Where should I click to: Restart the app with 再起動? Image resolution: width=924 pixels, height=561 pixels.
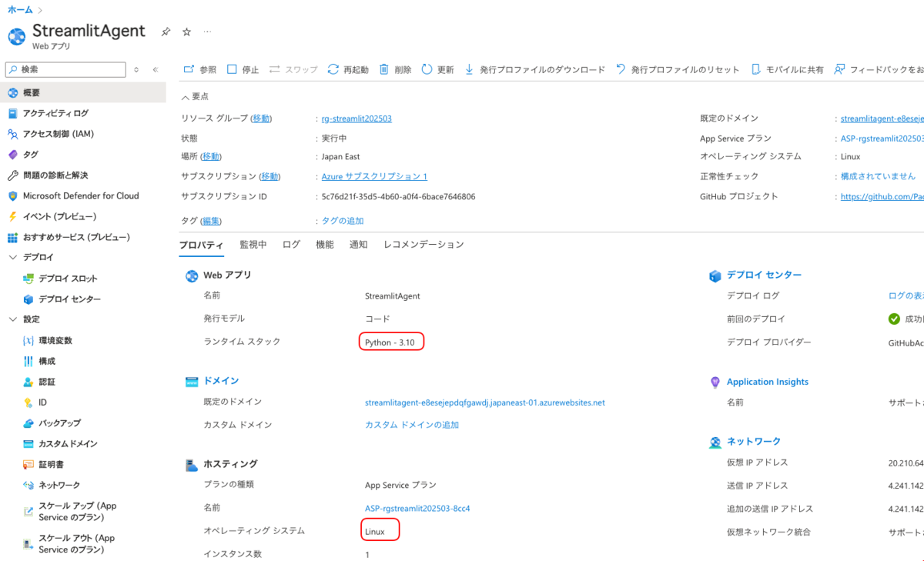click(348, 69)
